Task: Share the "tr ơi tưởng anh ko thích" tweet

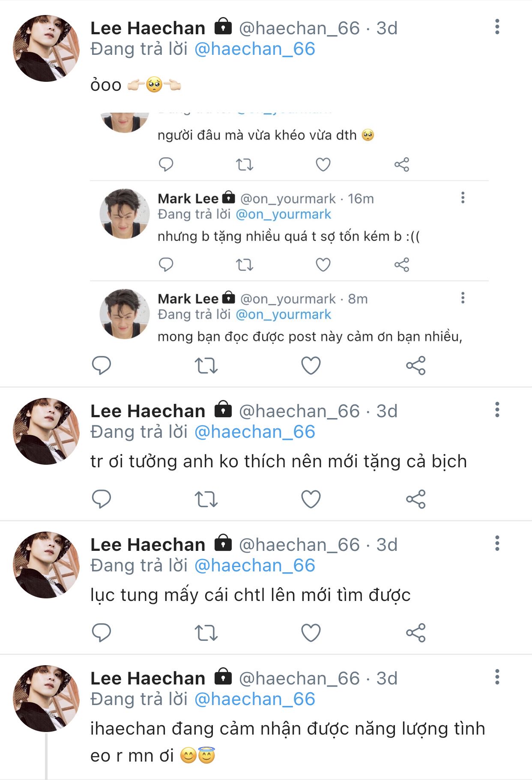Action: tap(415, 499)
